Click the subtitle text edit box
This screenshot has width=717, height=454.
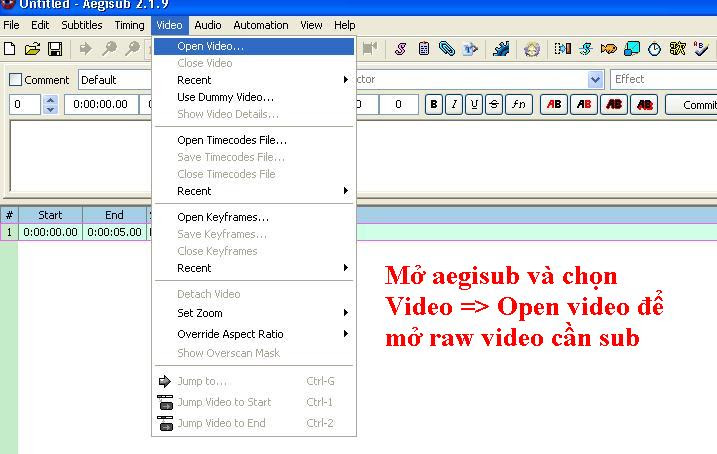coord(80,155)
